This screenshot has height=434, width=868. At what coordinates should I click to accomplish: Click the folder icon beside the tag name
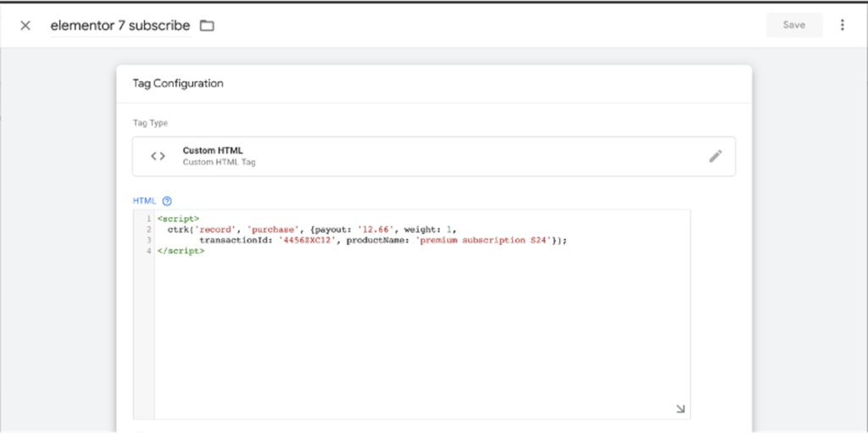coord(207,25)
